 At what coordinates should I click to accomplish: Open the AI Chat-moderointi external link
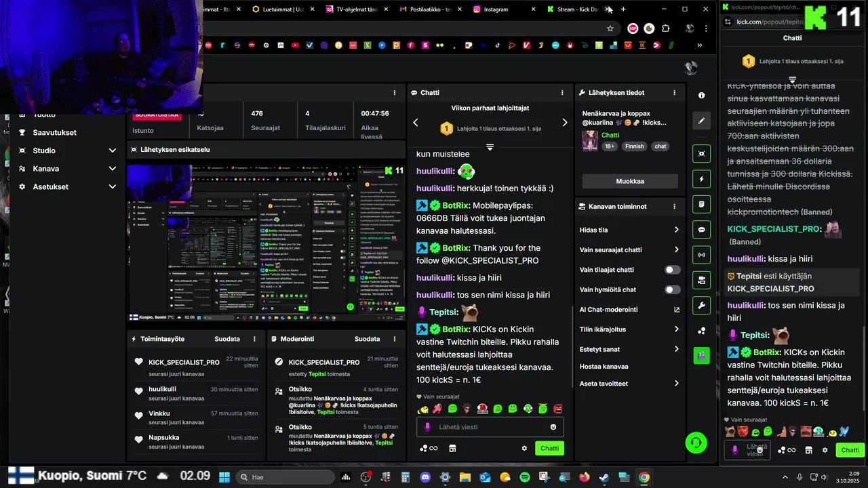(677, 310)
